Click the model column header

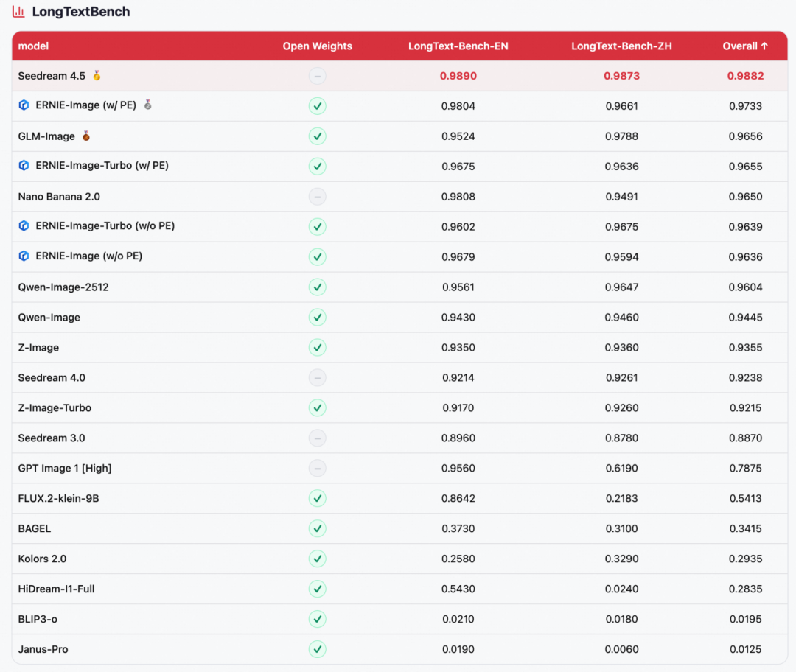tap(33, 46)
